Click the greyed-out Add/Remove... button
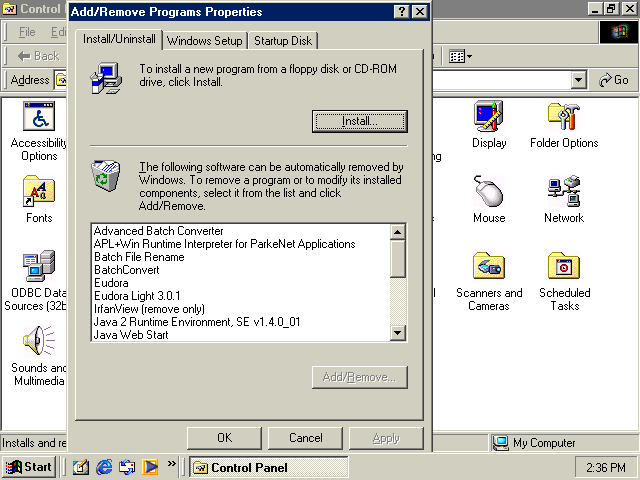The width and height of the screenshot is (640, 480). [x=360, y=377]
